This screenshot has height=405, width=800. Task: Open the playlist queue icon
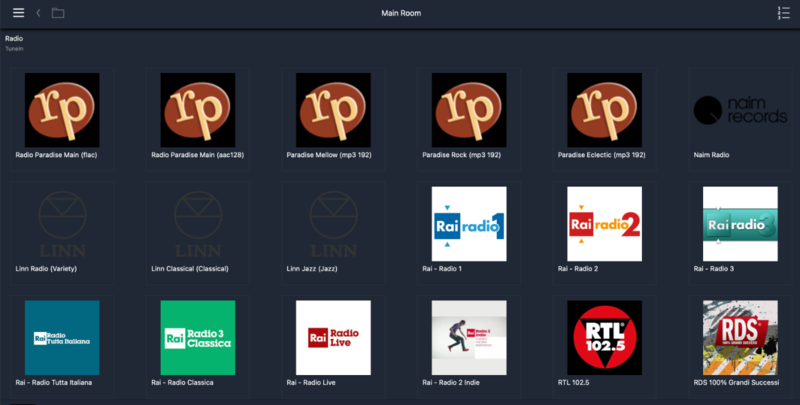[x=783, y=13]
